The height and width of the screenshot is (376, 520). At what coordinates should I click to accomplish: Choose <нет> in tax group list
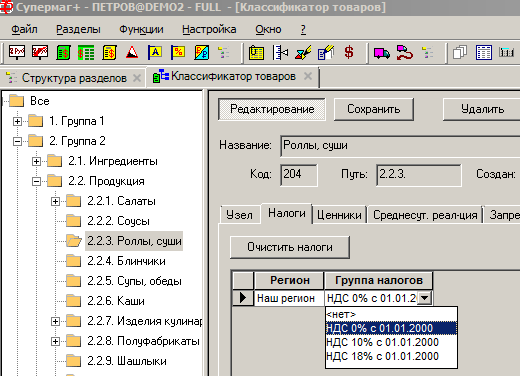coord(391,314)
